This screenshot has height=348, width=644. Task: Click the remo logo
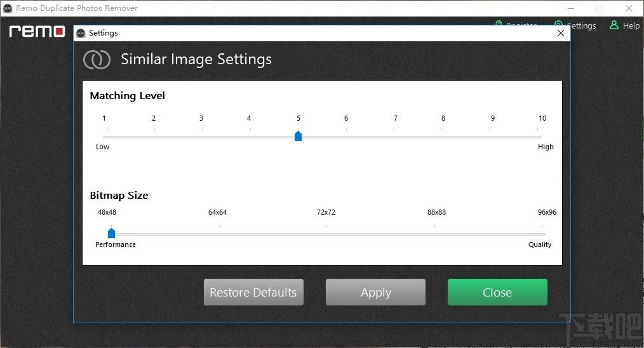point(37,31)
